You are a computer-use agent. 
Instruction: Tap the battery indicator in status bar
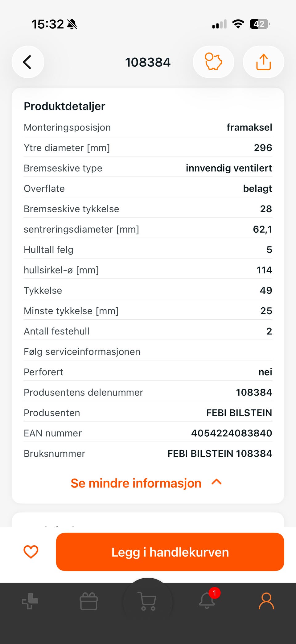[260, 24]
